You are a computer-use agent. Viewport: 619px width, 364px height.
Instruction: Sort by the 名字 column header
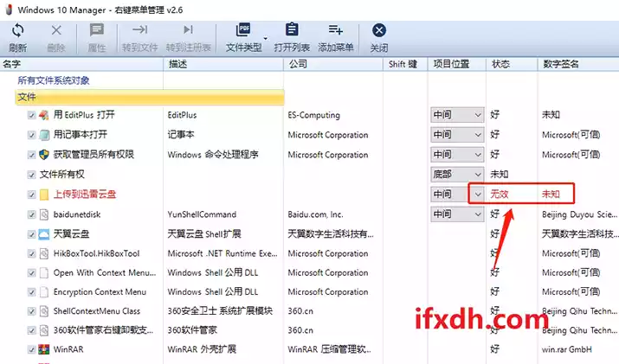click(81, 64)
